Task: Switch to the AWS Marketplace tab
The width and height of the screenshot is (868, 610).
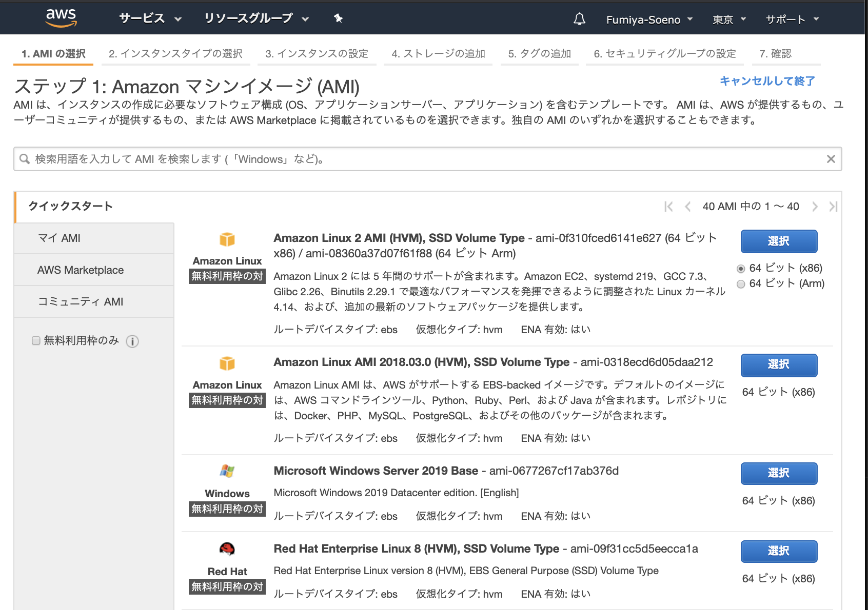Action: (80, 270)
